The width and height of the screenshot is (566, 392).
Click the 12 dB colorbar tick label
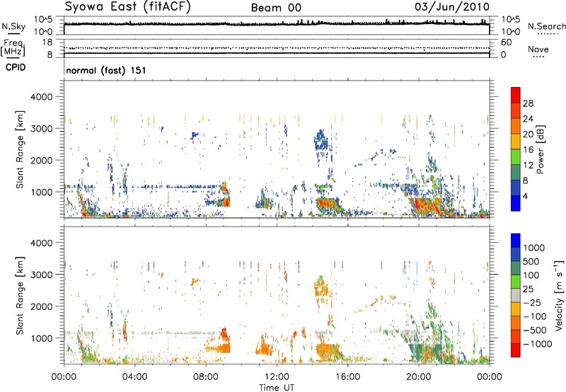(528, 166)
